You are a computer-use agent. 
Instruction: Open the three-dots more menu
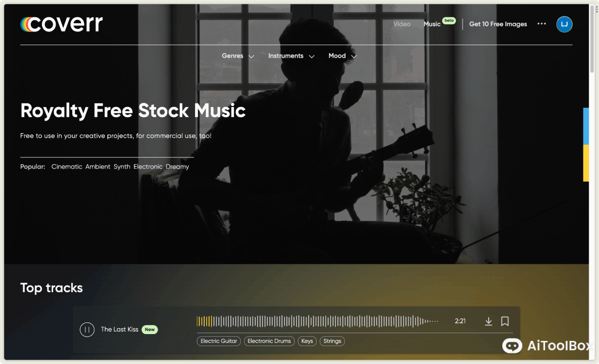[542, 24]
